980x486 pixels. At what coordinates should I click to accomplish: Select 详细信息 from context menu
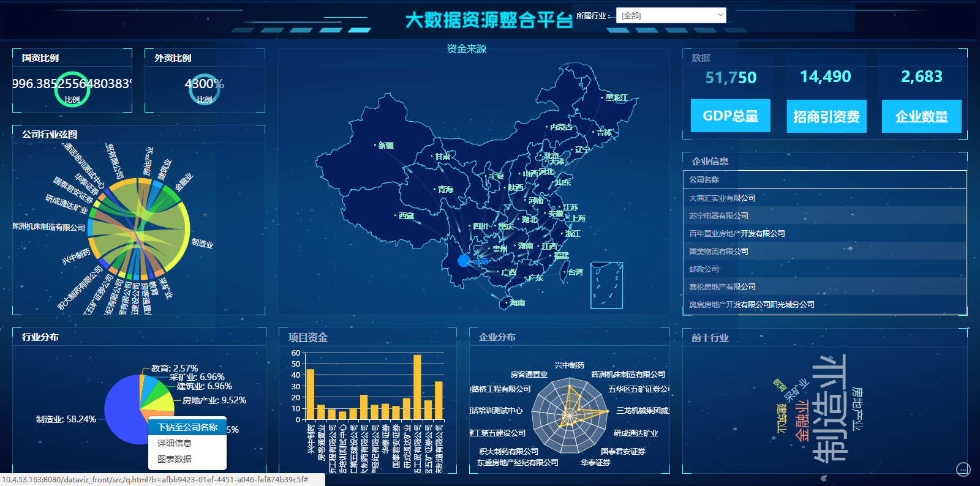(187, 443)
